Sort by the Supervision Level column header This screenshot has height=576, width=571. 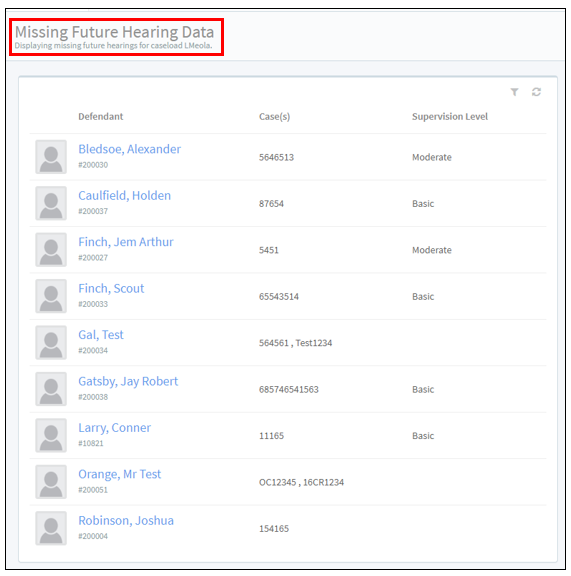pos(450,116)
